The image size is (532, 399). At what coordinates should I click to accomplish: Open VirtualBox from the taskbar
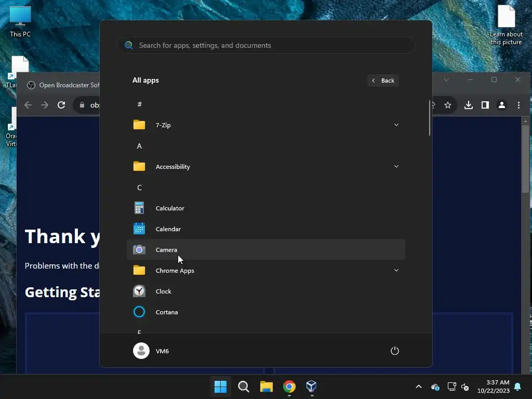[x=312, y=387]
